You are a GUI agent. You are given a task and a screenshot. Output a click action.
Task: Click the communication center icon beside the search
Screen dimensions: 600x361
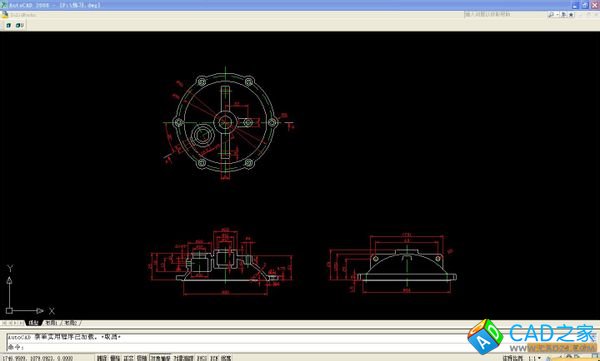pos(564,15)
